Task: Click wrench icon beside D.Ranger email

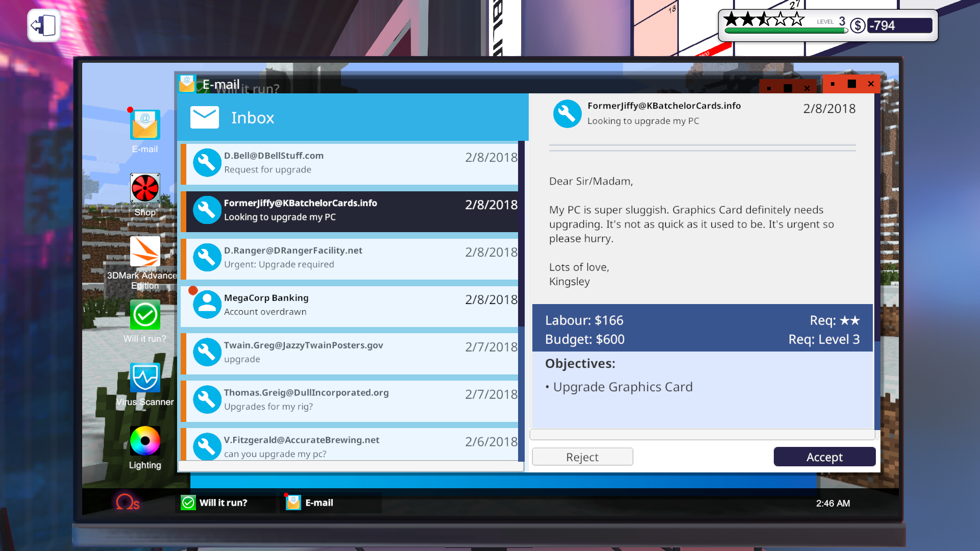Action: tap(207, 258)
